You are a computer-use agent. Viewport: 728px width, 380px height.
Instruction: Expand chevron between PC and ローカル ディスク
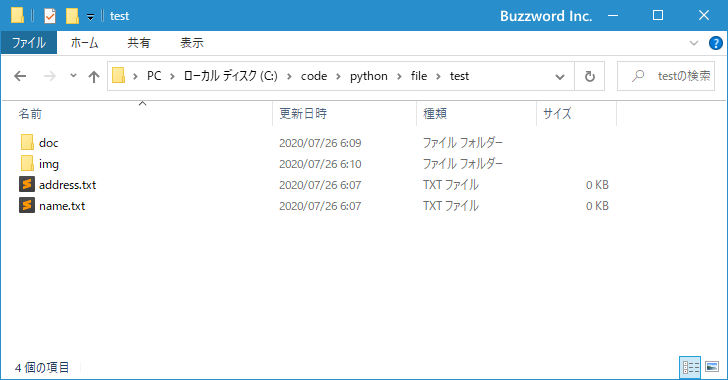(172, 76)
